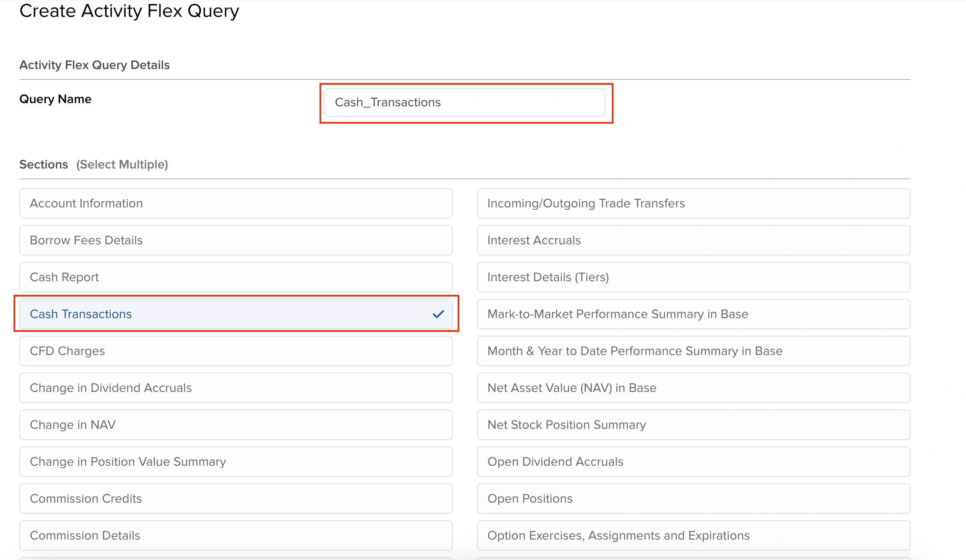Viewport: 966px width, 560px height.
Task: Deselect the Cash Transactions section
Action: (x=236, y=314)
